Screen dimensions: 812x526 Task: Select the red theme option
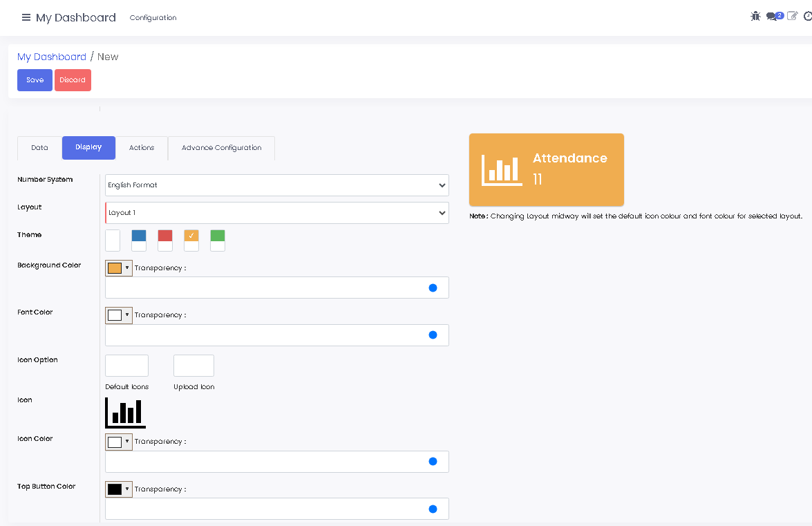[x=165, y=241]
